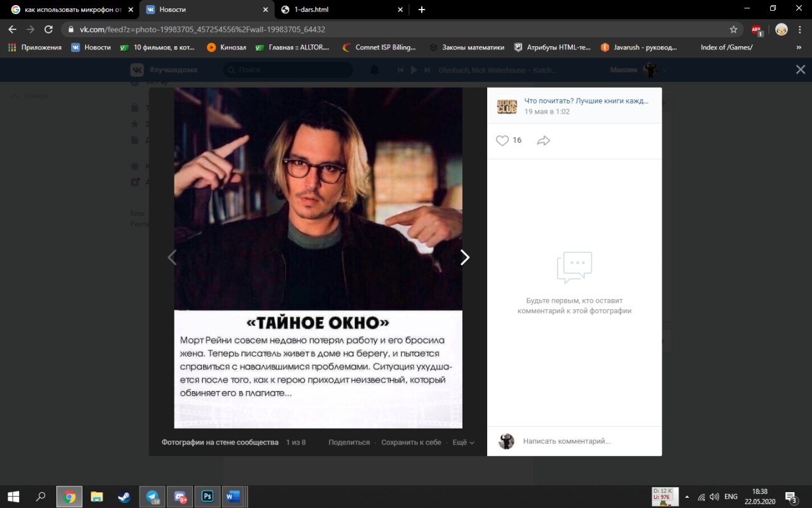This screenshot has height=508, width=812.
Task: Open the Приложения apps shortcut
Action: click(35, 47)
